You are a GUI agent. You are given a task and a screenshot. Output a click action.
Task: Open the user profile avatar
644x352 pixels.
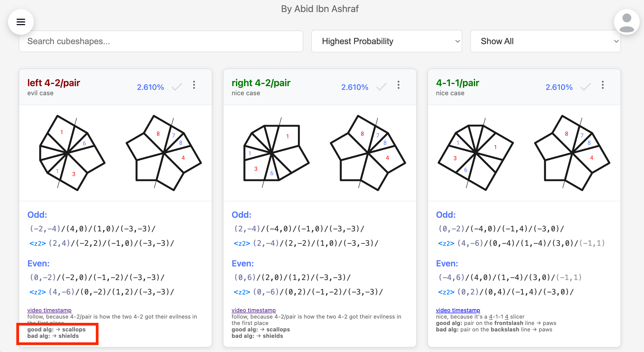tap(627, 22)
